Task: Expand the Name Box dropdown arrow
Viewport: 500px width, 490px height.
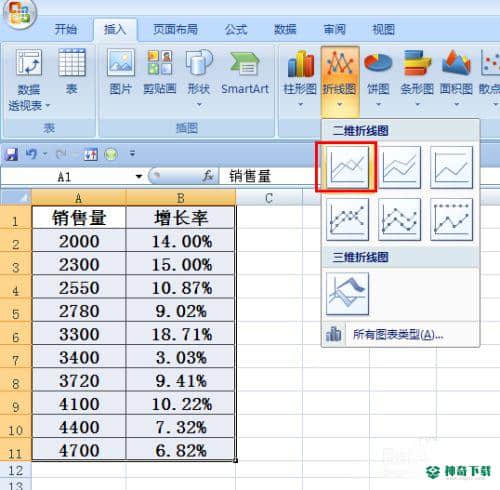Action: coord(139,176)
